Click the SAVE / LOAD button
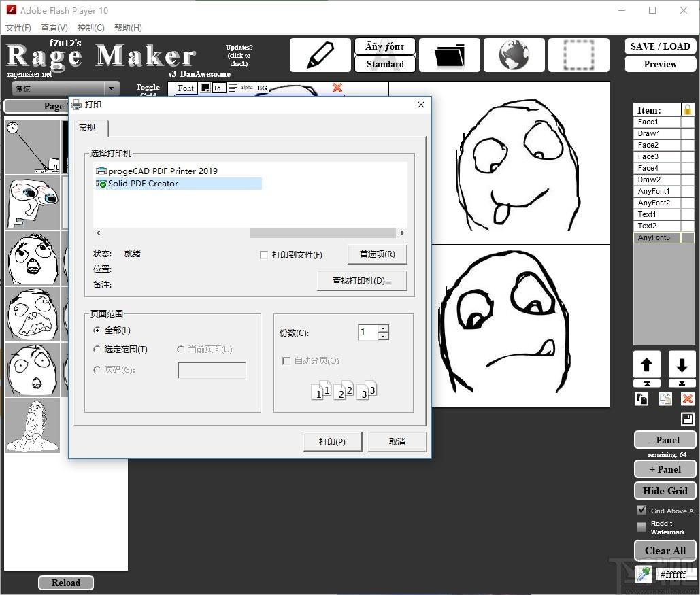This screenshot has width=700, height=595. tap(661, 46)
